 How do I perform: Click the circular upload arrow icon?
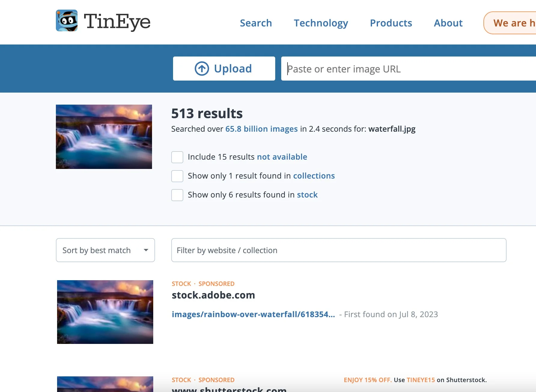pyautogui.click(x=202, y=68)
